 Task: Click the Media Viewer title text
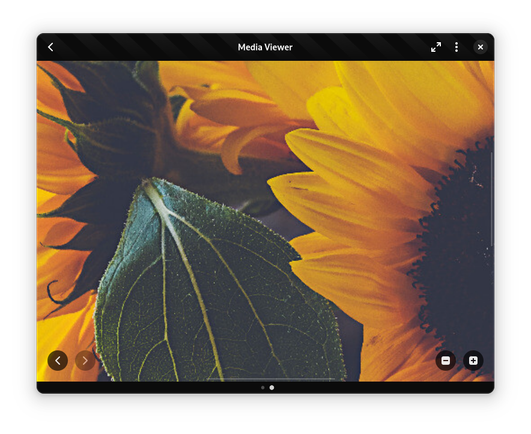tap(265, 47)
